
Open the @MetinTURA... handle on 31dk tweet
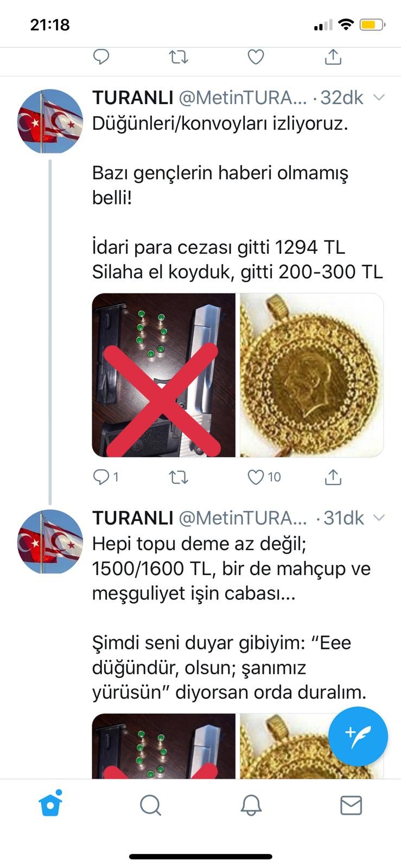[x=243, y=518]
